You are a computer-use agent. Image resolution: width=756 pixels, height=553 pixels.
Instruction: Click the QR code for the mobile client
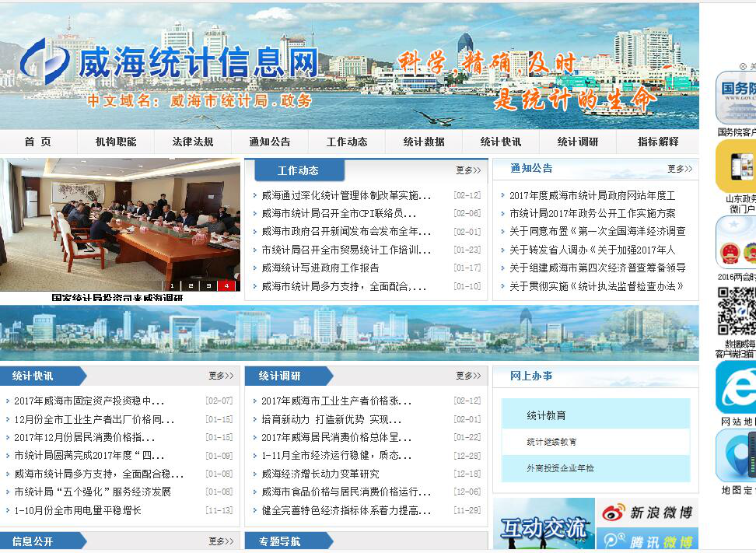click(735, 311)
